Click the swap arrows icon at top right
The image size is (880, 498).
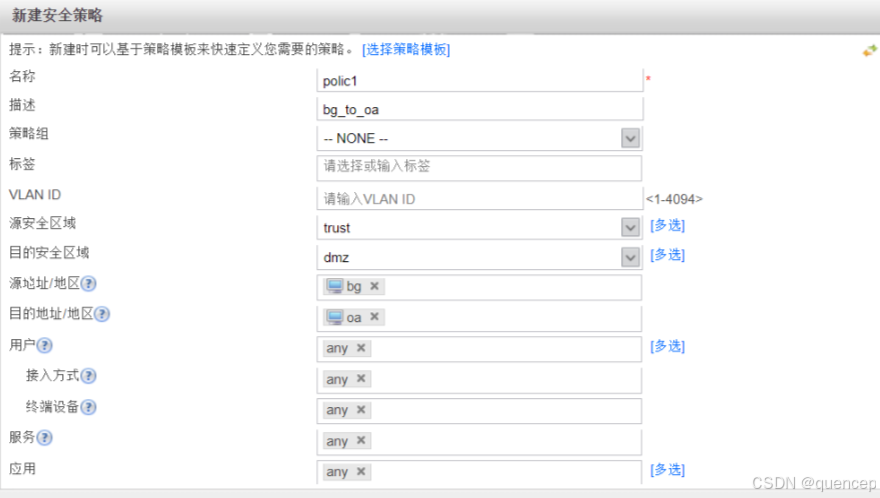click(869, 51)
